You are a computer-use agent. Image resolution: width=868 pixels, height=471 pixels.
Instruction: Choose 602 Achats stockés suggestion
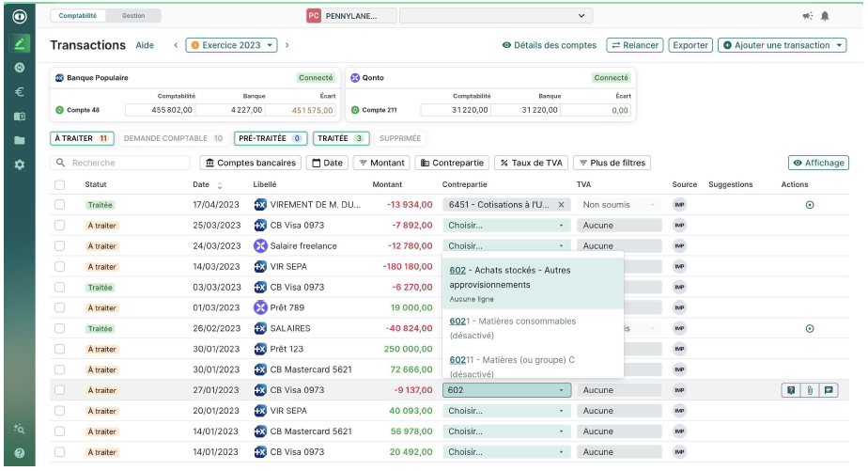point(533,284)
